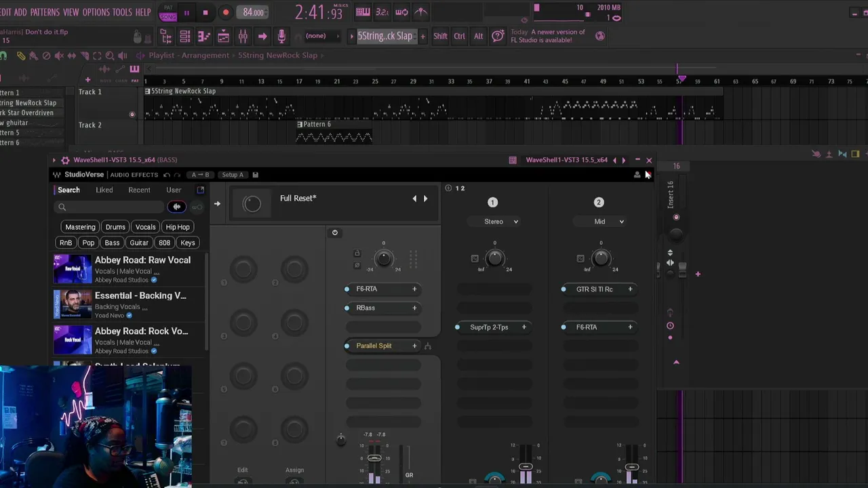Toggle the PAT/SONG playback mode switch
Screen dimensions: 868x488
tap(168, 12)
